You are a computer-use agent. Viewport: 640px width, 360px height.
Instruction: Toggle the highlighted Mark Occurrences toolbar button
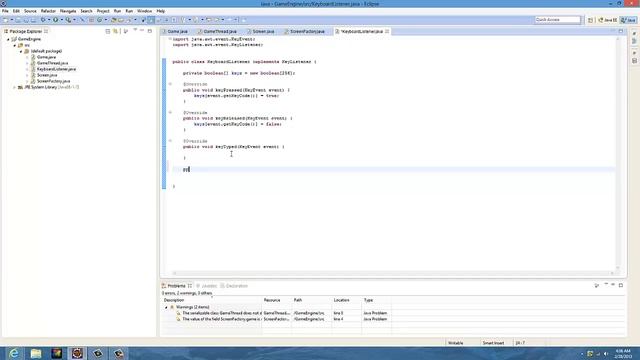tap(151, 20)
